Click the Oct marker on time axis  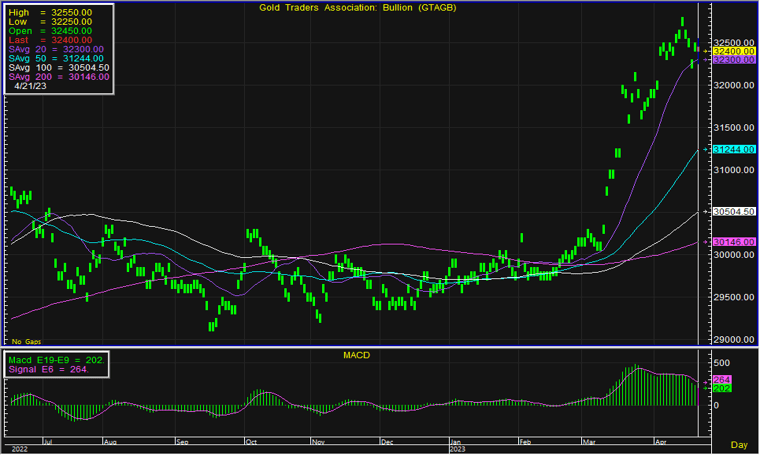251,440
